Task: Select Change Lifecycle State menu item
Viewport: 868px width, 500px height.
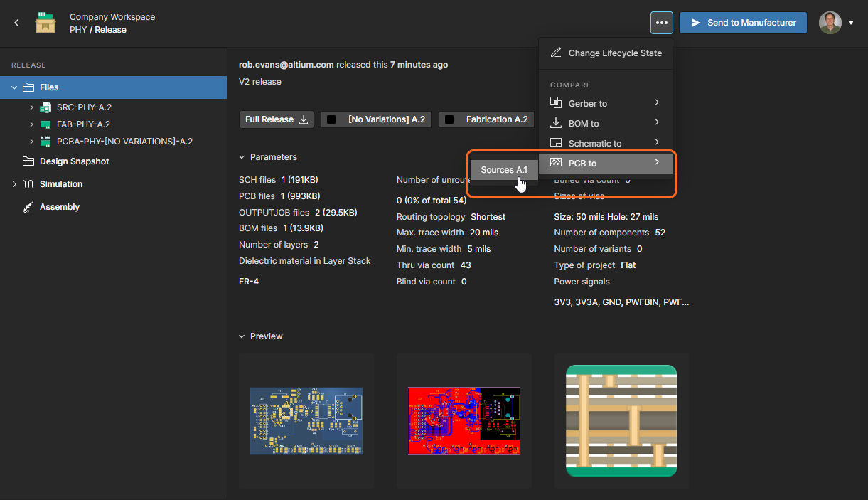Action: point(614,53)
